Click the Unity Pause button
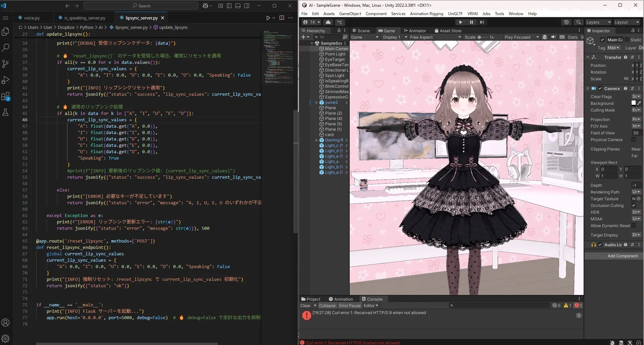The height and width of the screenshot is (345, 644). click(471, 22)
